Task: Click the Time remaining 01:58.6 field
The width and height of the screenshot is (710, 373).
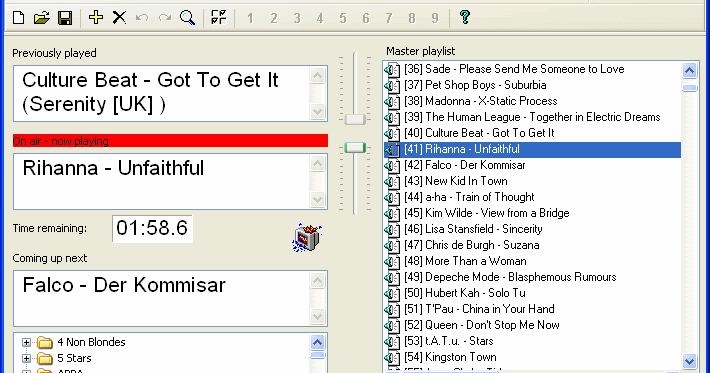Action: pyautogui.click(x=152, y=229)
